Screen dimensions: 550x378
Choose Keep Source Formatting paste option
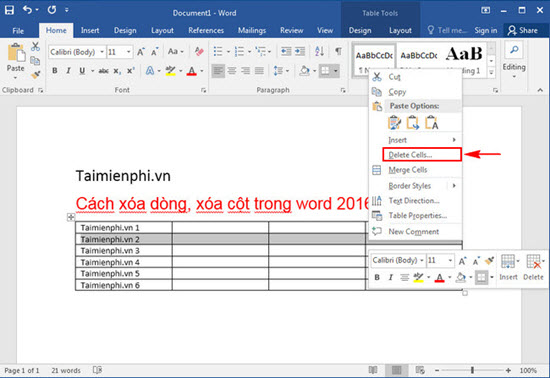(x=395, y=123)
